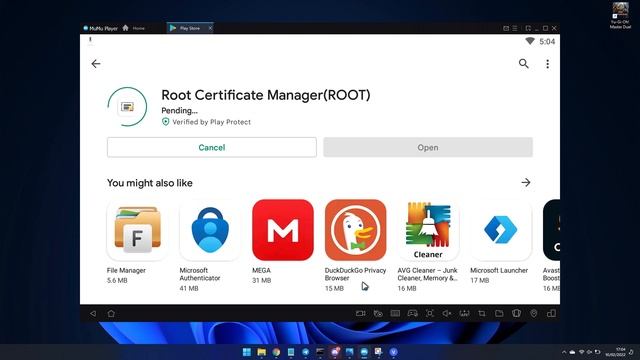Click the multi-window icon in MuMu
The width and height of the screenshot is (640, 360).
point(551,313)
